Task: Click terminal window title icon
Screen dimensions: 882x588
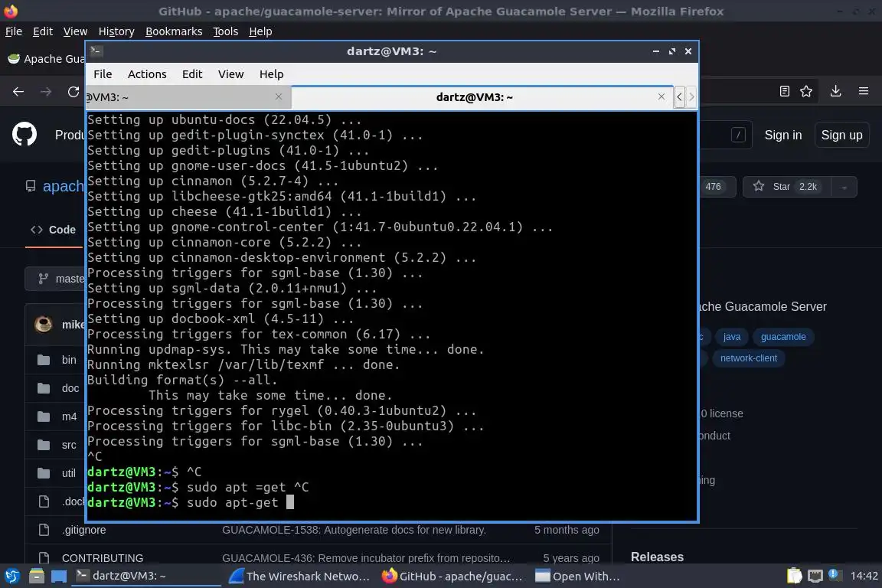Action: [96, 51]
